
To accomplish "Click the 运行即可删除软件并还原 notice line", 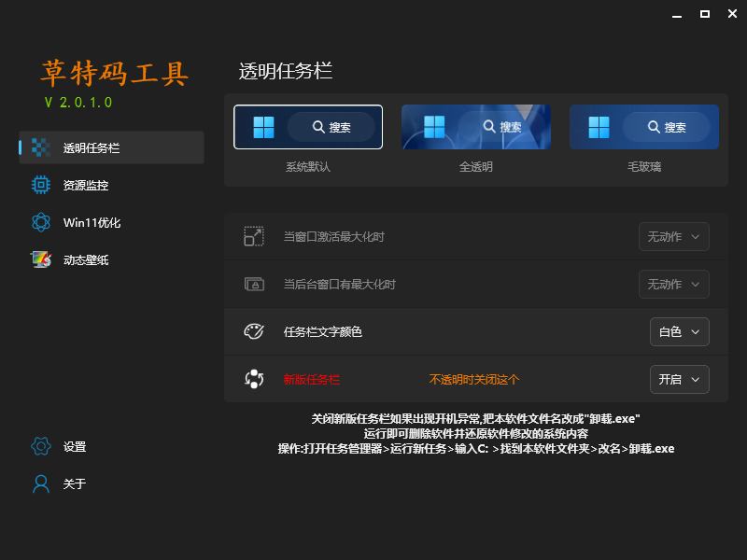I will click(476, 434).
